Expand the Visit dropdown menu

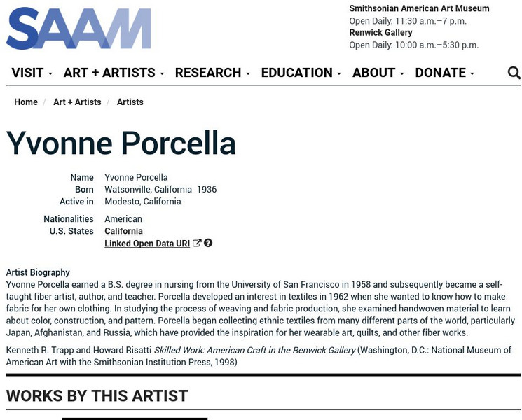(32, 73)
